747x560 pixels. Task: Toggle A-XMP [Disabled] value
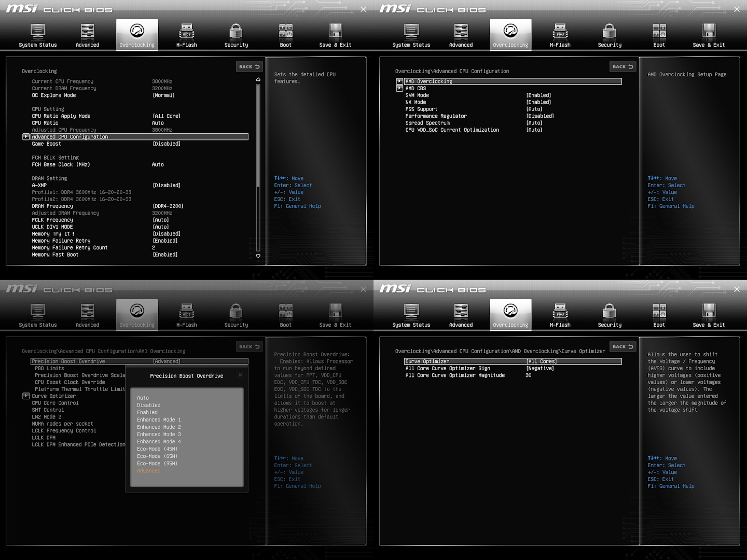click(x=167, y=185)
